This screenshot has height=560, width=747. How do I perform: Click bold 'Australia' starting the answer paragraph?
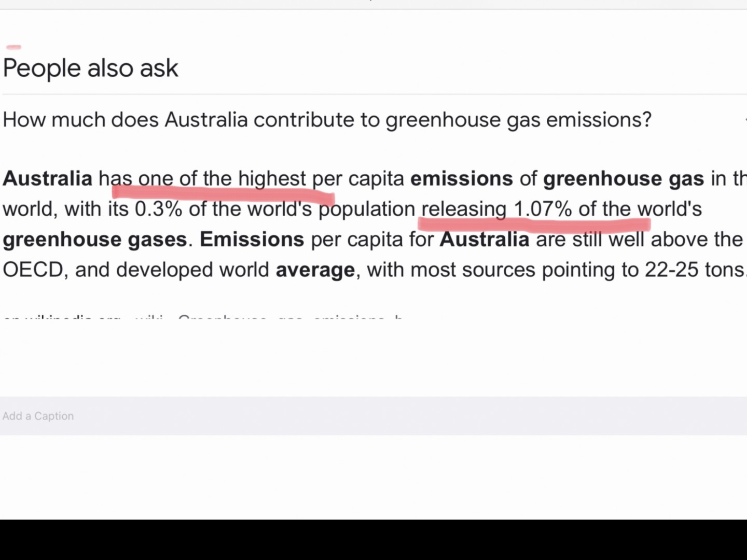point(47,179)
